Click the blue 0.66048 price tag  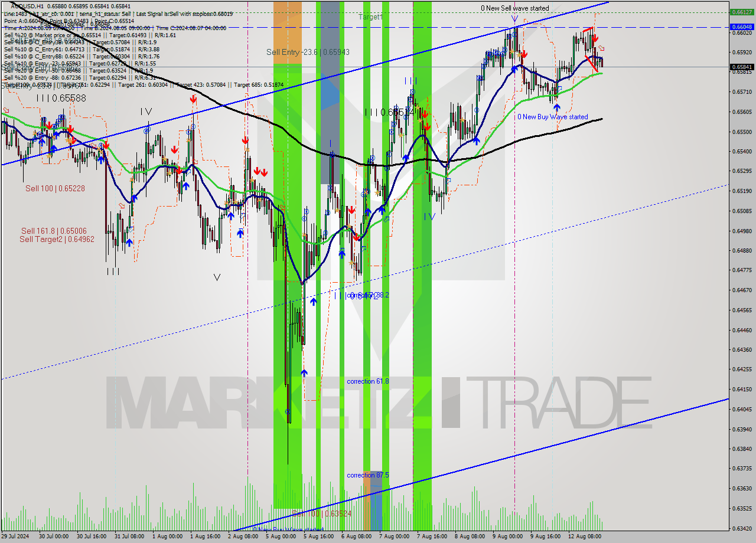pos(741,27)
